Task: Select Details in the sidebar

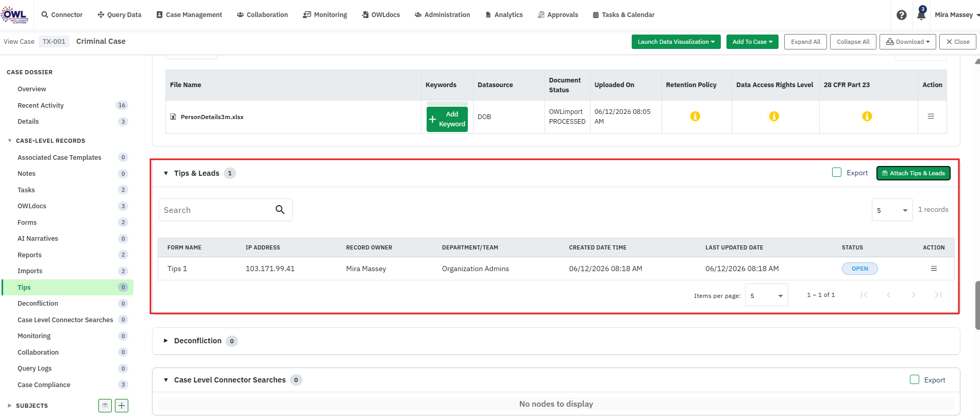Action: [28, 122]
